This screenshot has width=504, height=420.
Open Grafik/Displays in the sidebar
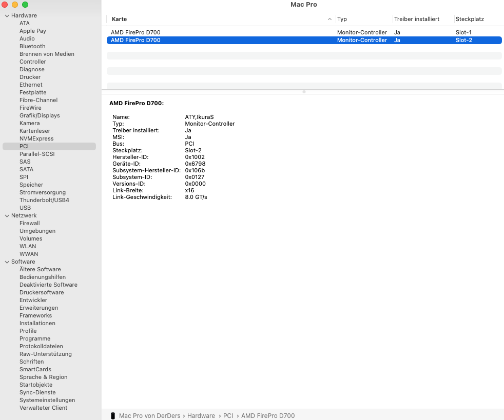pos(40,115)
